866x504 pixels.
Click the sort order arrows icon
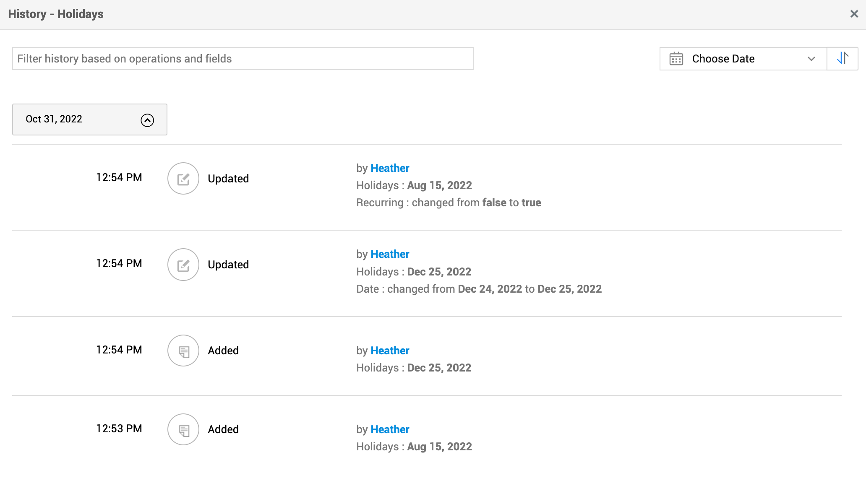pos(842,59)
